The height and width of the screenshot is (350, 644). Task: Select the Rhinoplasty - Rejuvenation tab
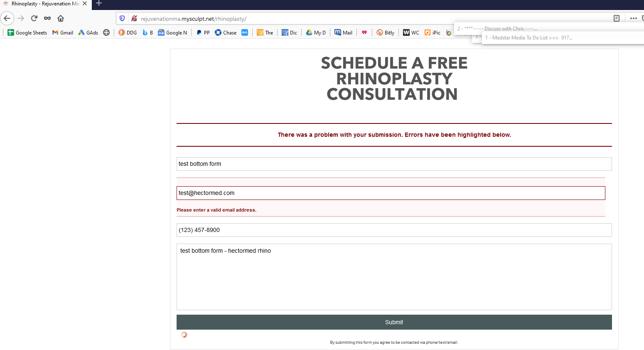tap(42, 4)
